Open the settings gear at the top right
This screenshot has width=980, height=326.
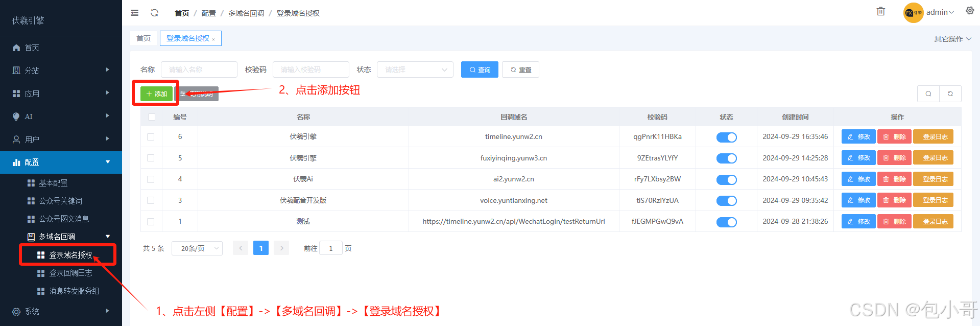970,11
